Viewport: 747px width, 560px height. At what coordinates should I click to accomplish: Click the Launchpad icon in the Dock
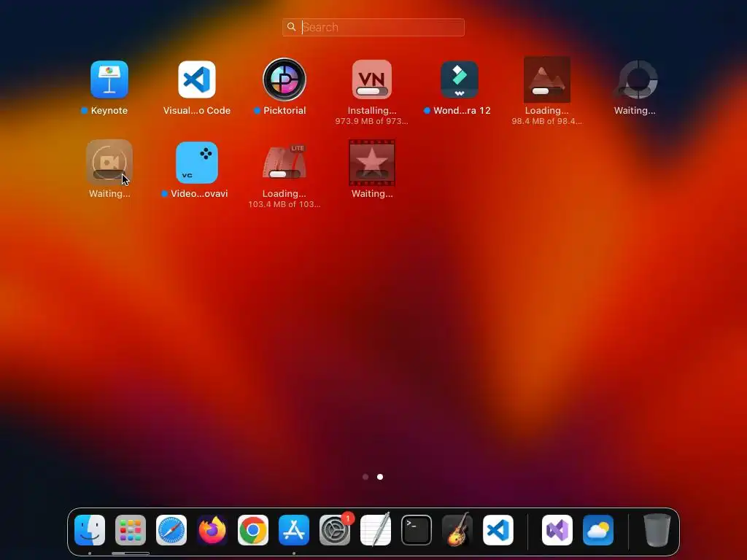coord(131,530)
